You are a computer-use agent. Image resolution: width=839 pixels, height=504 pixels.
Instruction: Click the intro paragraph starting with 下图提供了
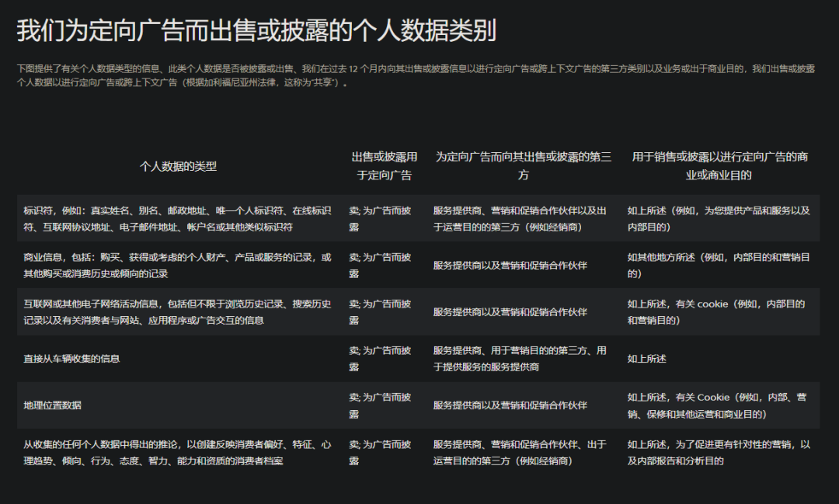(x=416, y=75)
